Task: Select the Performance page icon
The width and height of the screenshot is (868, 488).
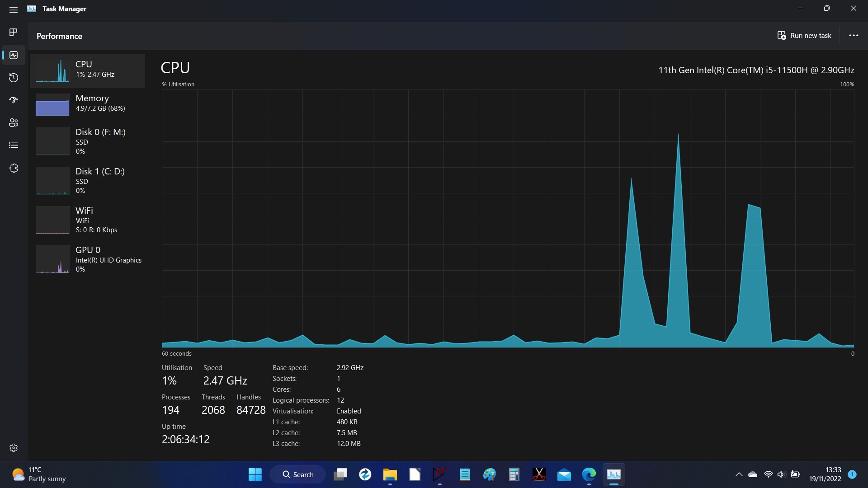Action: (14, 55)
